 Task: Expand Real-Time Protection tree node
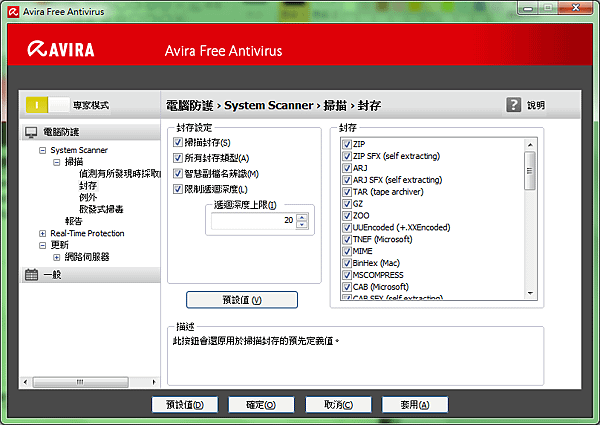click(x=42, y=233)
